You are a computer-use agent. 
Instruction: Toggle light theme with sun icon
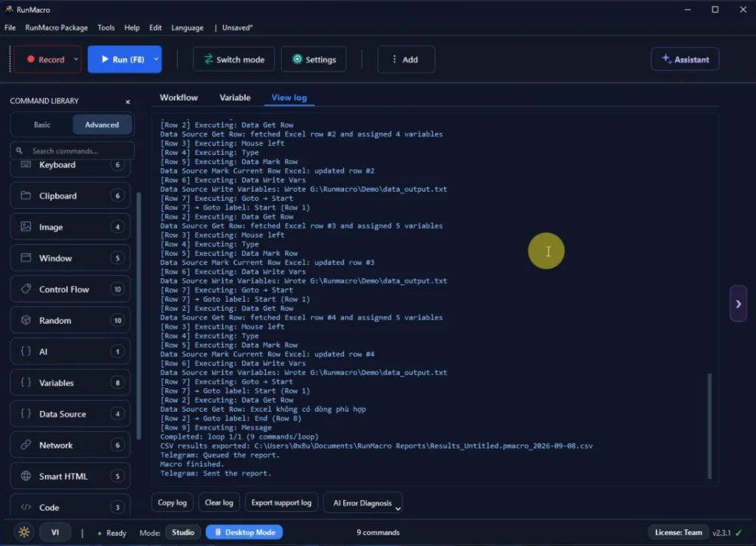[24, 533]
